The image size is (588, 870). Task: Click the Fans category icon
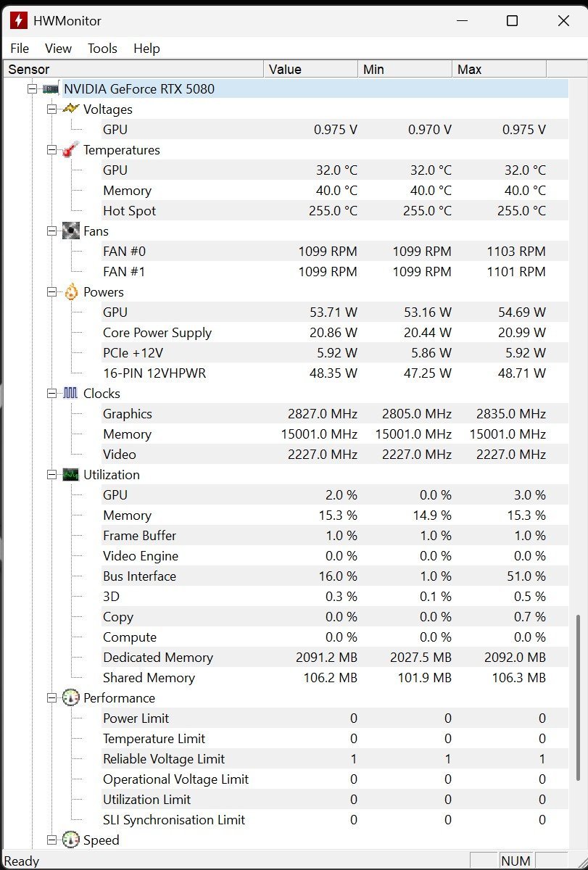coord(70,231)
